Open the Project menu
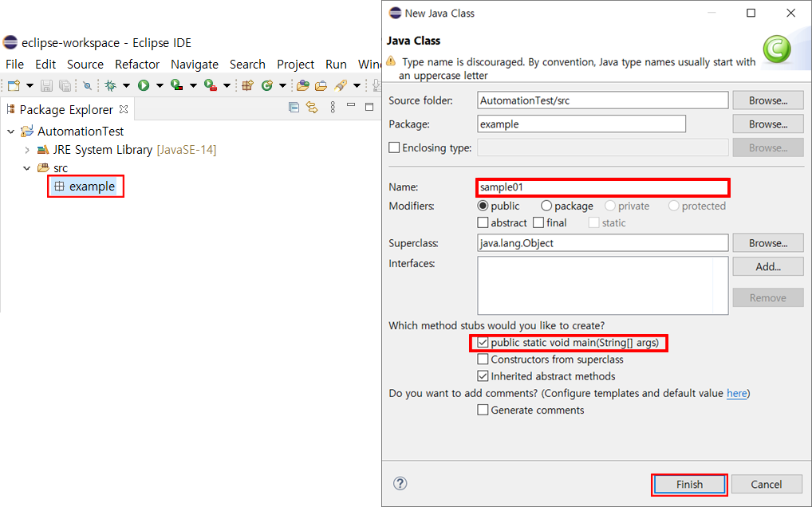Screen dimensions: 812x507 [x=296, y=64]
